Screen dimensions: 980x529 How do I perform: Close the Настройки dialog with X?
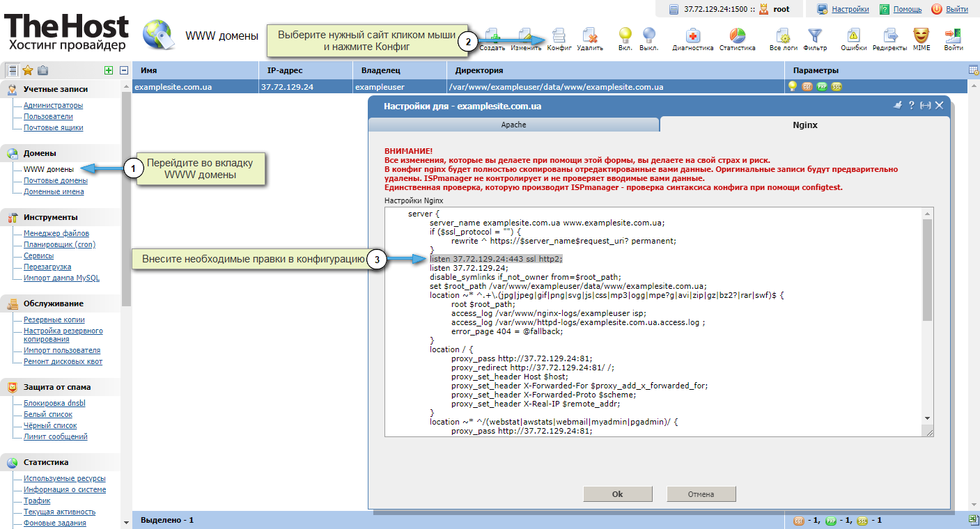click(x=939, y=106)
